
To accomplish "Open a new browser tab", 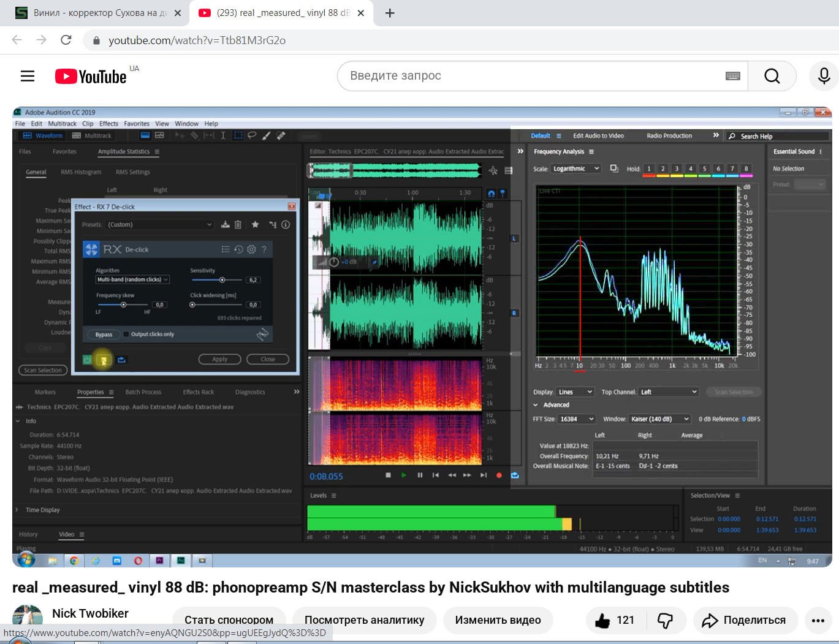I will (x=390, y=13).
